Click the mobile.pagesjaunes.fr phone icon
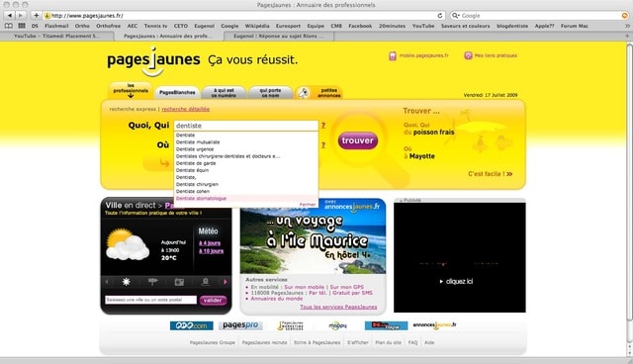The width and height of the screenshot is (633, 364). (393, 55)
